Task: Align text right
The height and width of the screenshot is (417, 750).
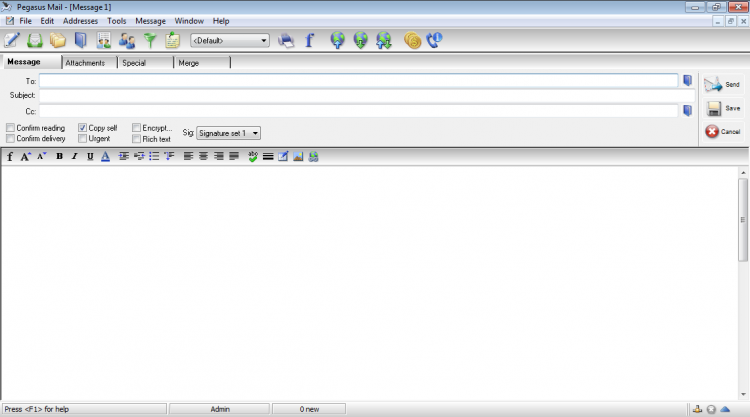Action: click(219, 156)
